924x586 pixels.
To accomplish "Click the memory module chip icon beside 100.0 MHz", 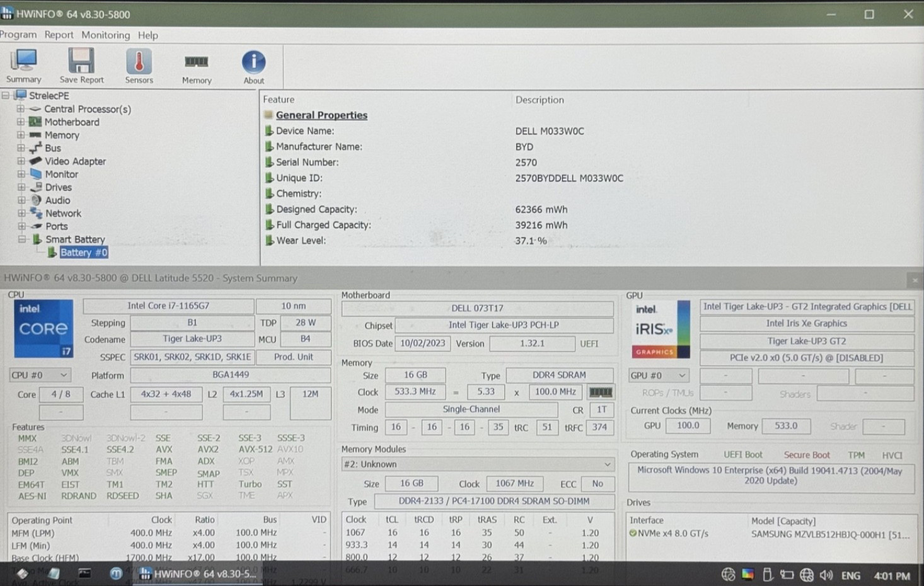I will (600, 392).
